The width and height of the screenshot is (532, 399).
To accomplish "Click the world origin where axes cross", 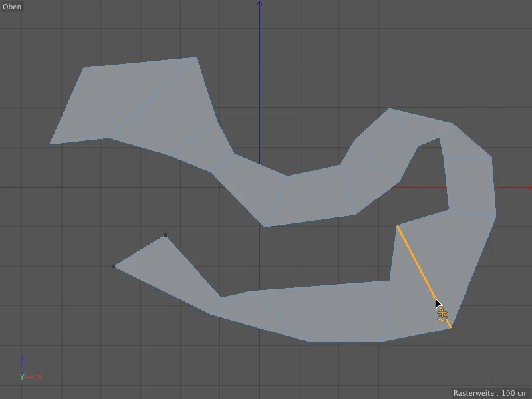I will [x=258, y=188].
